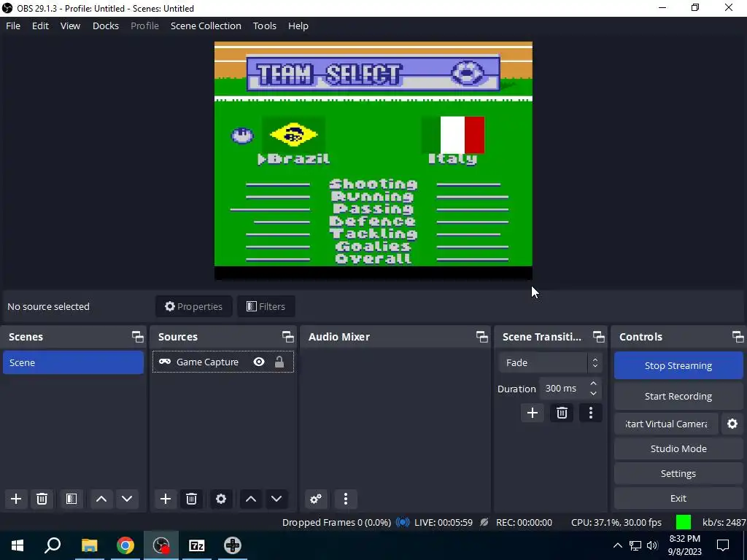747x560 pixels.
Task: Enable Studio Mode
Action: click(678, 448)
